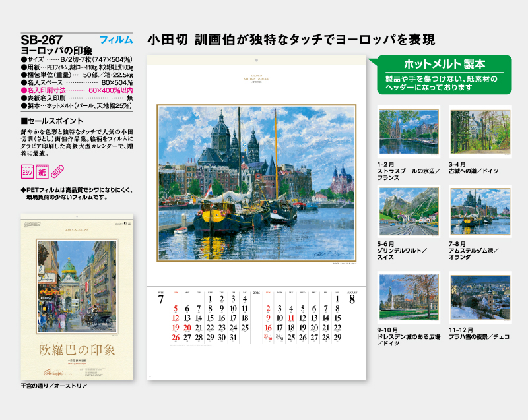Click the pink 紙 paper icon
Viewport: 528px width, 420px height.
[42, 171]
